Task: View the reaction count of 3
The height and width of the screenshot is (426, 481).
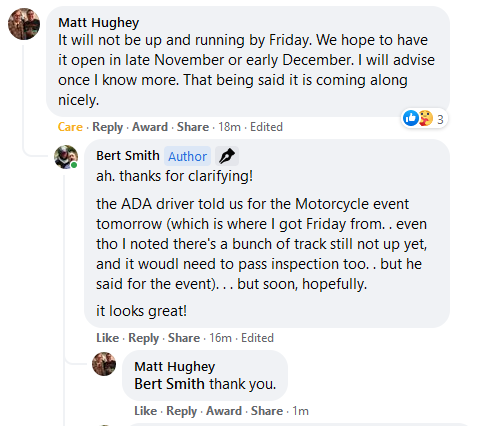Action: tap(440, 119)
